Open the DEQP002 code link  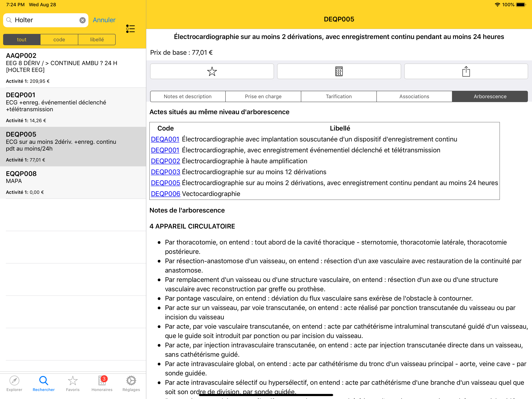(166, 161)
